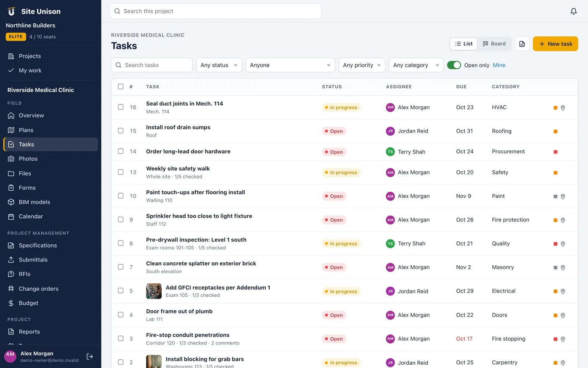Open the notifications bell
This screenshot has height=368, width=588.
tap(573, 11)
